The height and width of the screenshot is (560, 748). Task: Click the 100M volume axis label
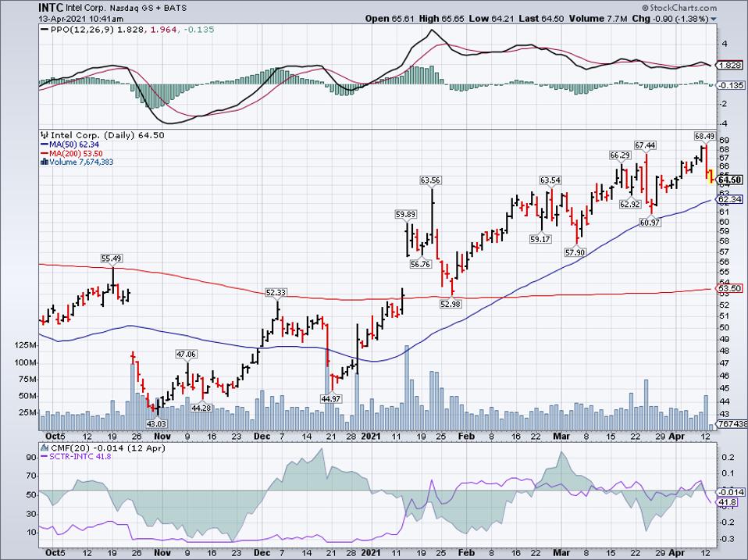27,362
